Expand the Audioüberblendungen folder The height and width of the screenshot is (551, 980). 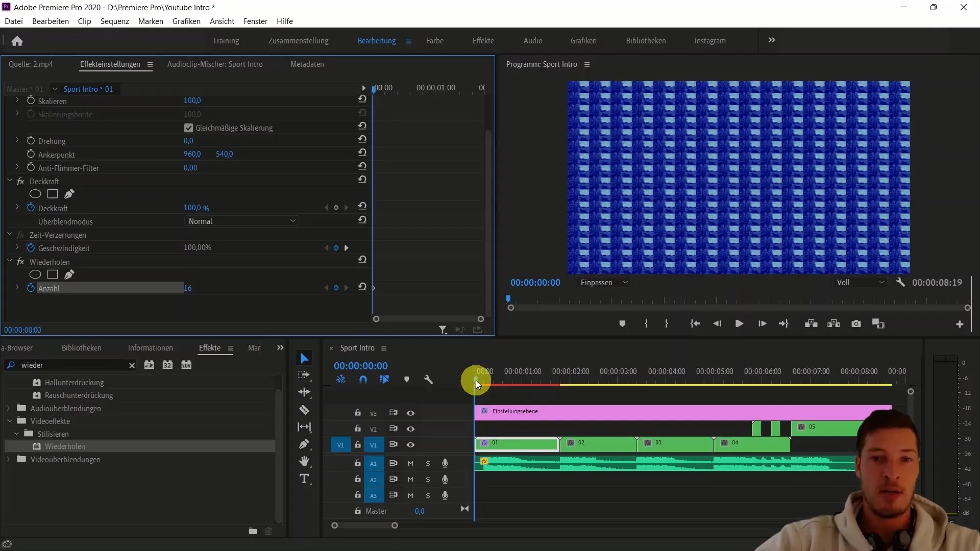(9, 408)
